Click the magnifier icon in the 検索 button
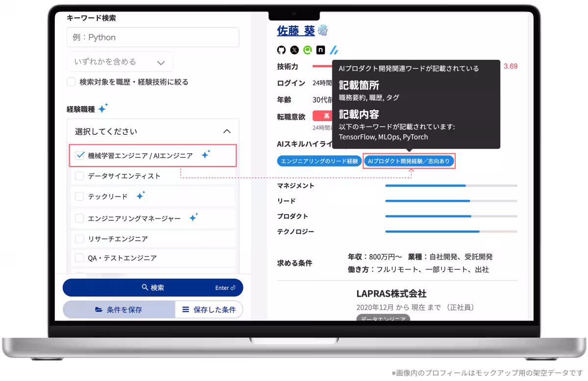 tap(144, 287)
